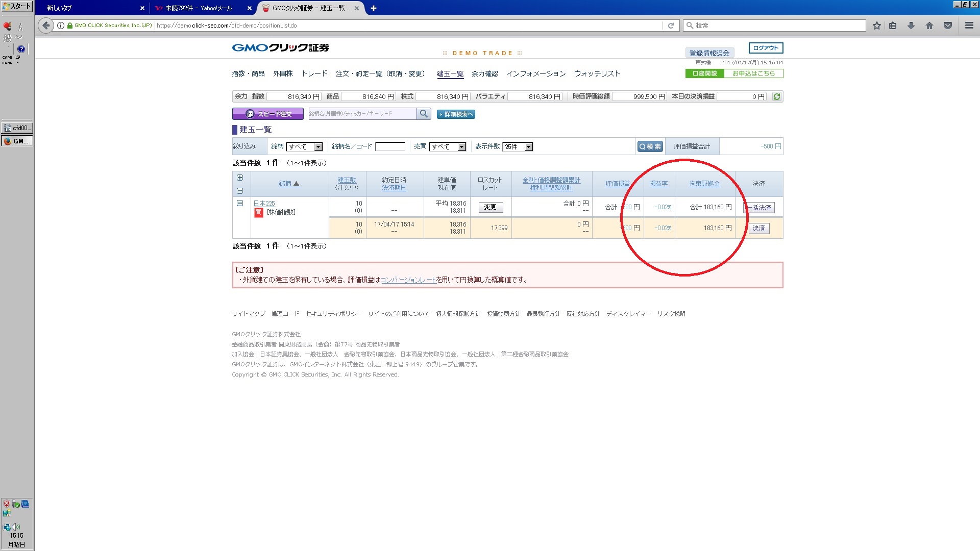
Task: Open the 外国株 menu
Action: (283, 73)
